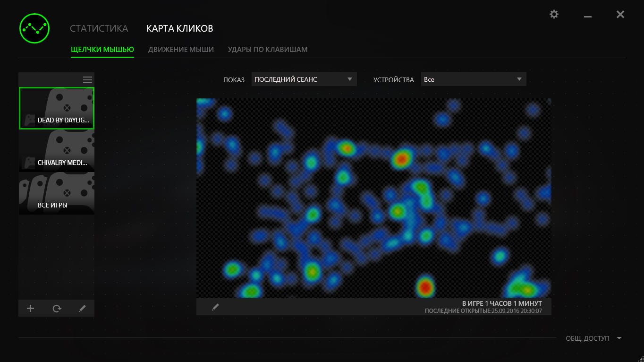Screen dimensions: 644x362
Task: Expand the Общ. доступ sharing menu
Action: click(593, 338)
